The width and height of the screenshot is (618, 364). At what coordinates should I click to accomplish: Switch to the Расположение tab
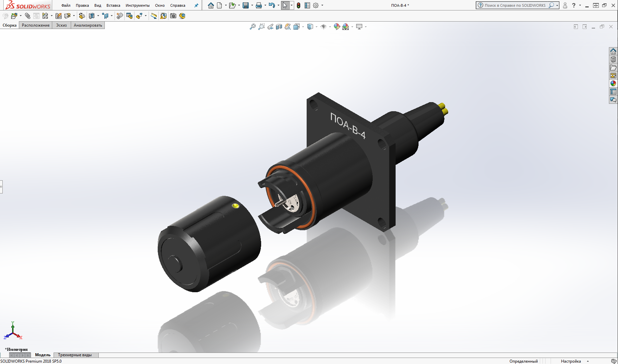[x=36, y=25]
